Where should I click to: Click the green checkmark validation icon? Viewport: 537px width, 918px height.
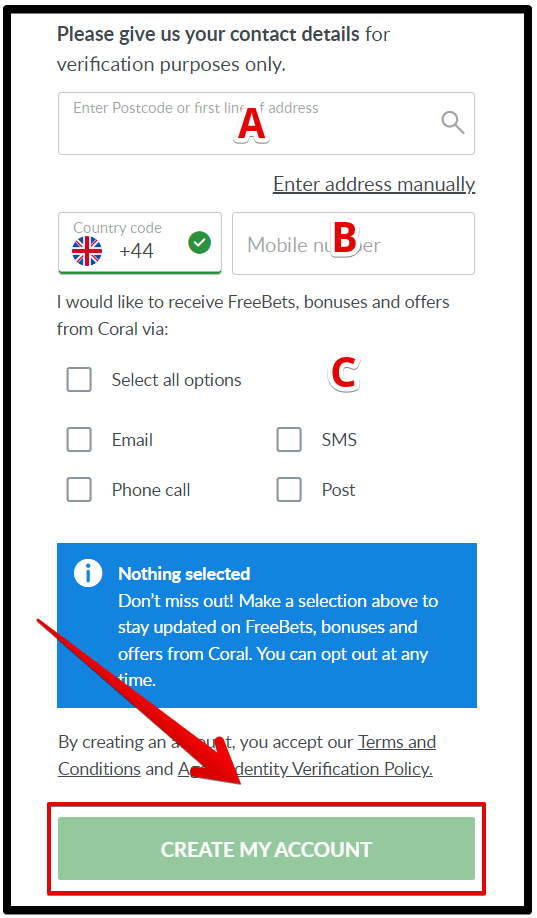pyautogui.click(x=200, y=242)
